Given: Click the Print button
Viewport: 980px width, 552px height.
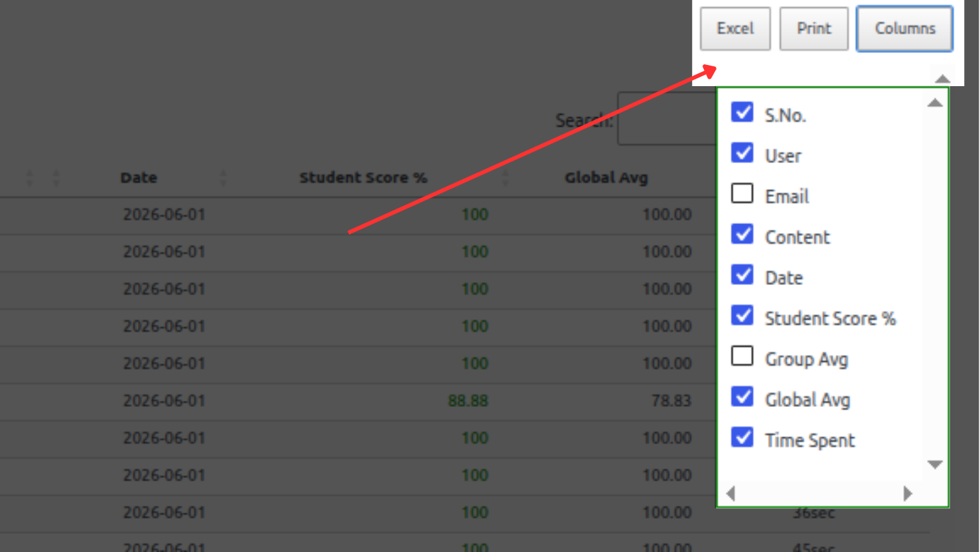Looking at the screenshot, I should point(814,28).
